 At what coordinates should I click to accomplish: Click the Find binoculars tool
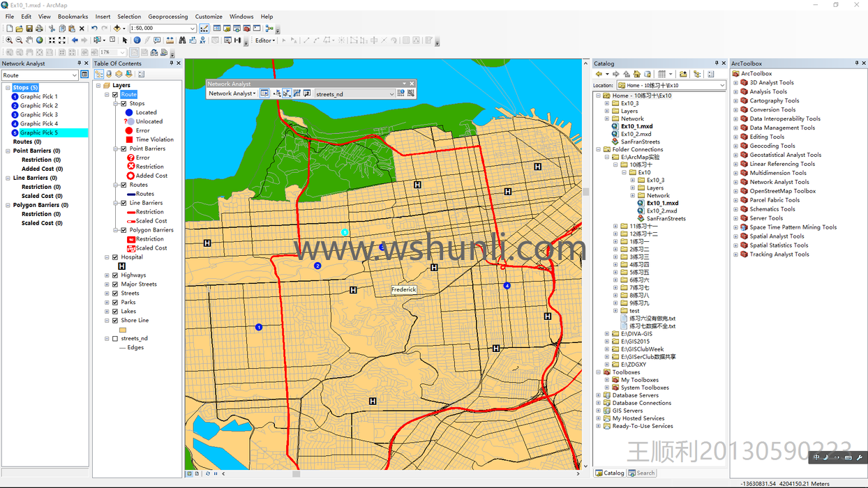coord(182,40)
